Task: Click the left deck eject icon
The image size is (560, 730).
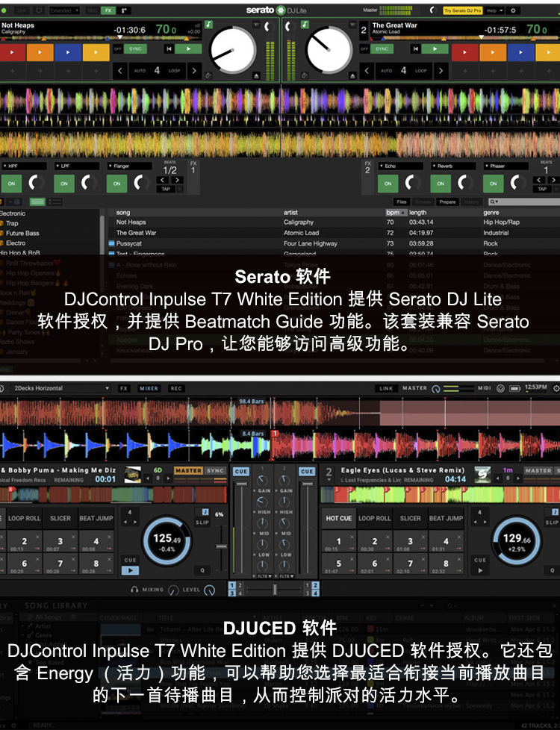Action: [257, 75]
